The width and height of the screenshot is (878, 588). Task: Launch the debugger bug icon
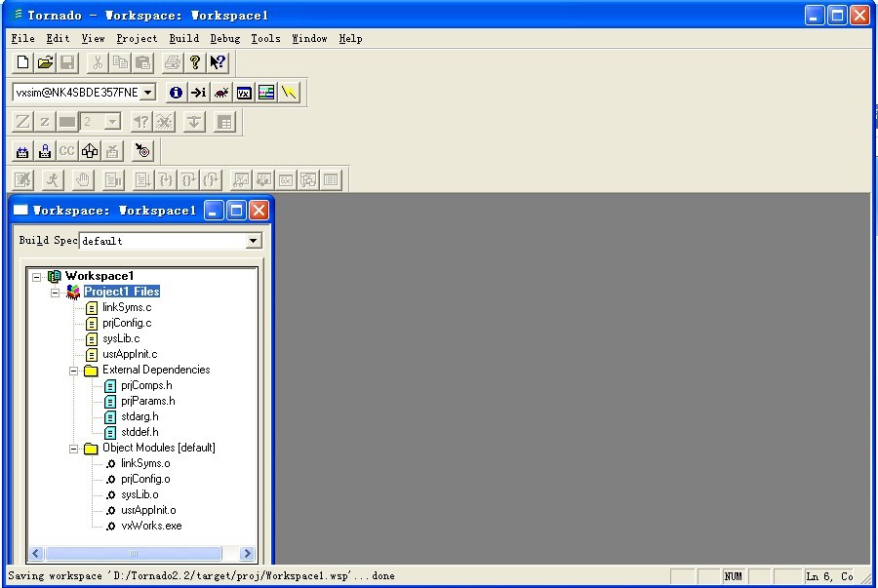pyautogui.click(x=221, y=93)
